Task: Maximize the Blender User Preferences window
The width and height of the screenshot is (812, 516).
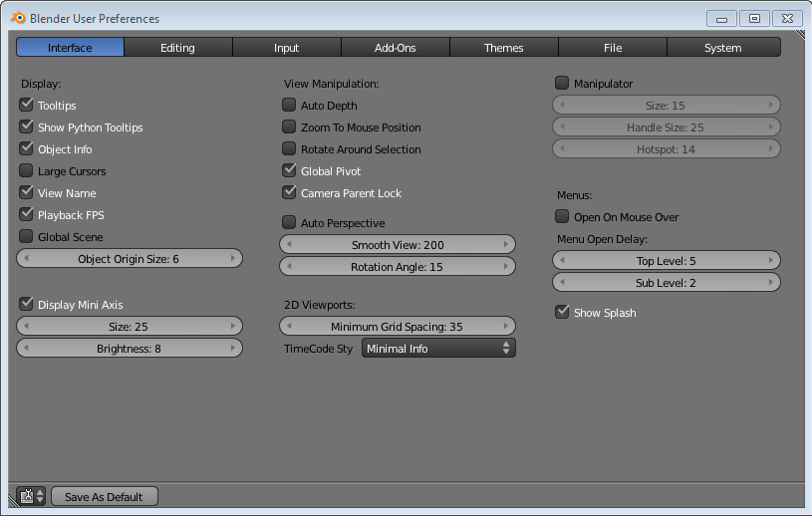Action: point(754,19)
